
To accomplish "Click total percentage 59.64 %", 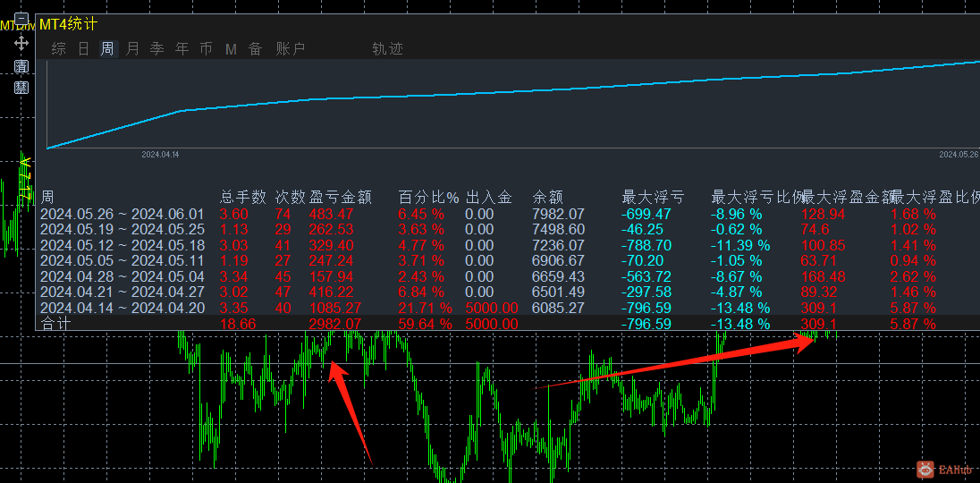I will point(426,324).
